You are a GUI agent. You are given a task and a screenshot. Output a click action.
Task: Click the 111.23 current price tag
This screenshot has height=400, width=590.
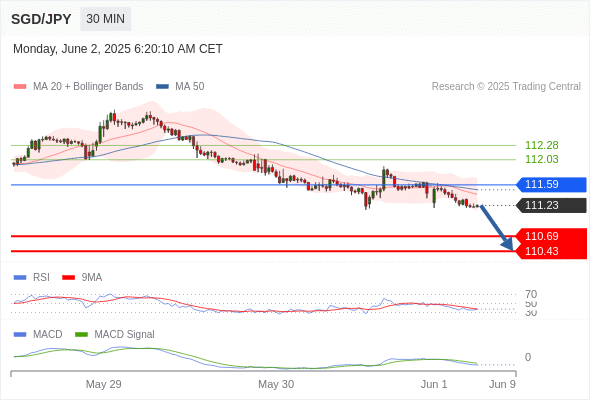[551, 205]
